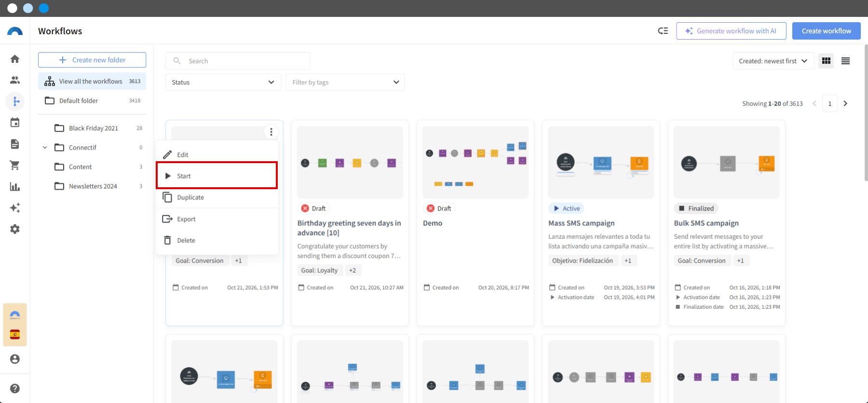Open the Home icon in sidebar
Viewport: 868px width, 403px height.
[x=15, y=59]
